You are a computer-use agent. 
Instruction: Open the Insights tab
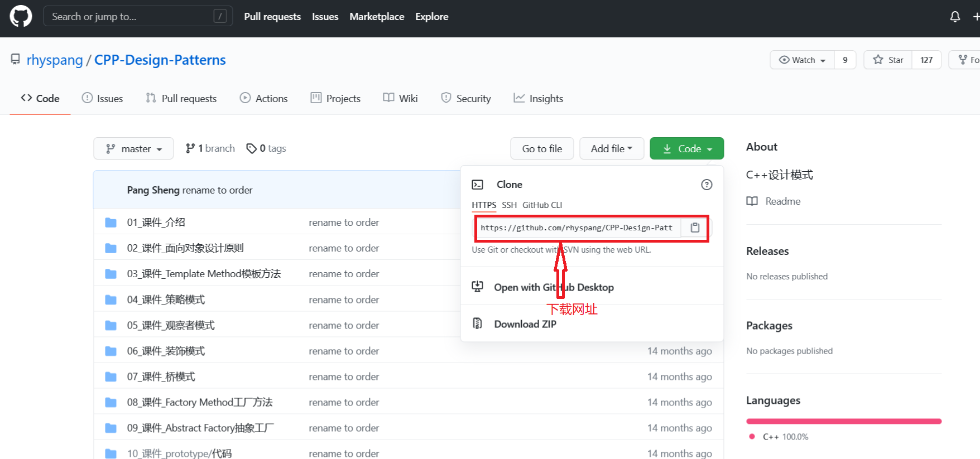coord(539,98)
